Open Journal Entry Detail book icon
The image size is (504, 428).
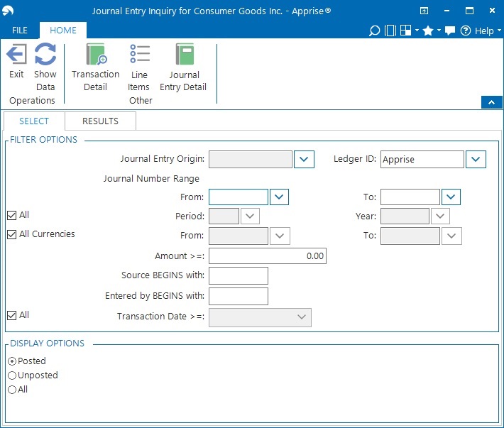point(185,54)
